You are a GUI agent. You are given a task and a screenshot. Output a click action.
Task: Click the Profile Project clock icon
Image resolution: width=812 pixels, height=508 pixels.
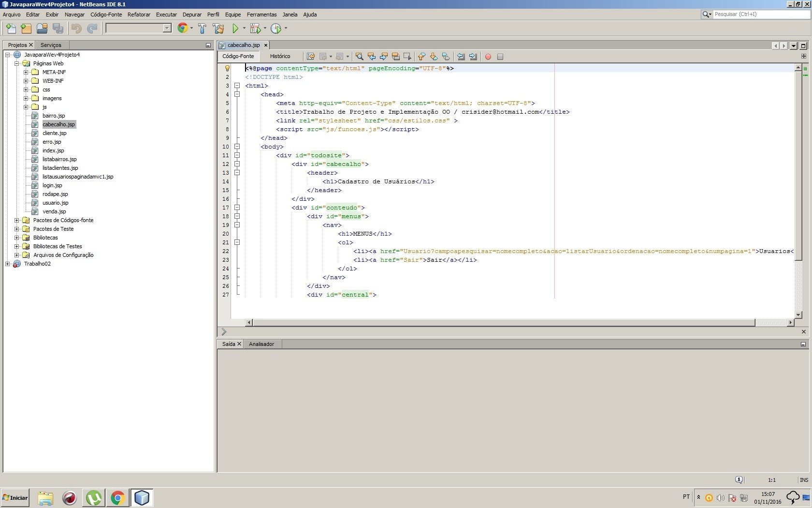coord(276,29)
